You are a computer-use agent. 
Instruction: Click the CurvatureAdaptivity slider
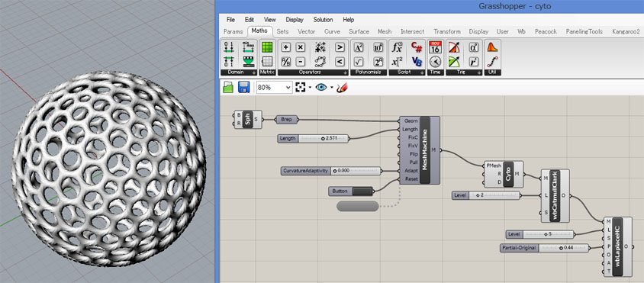click(331, 170)
